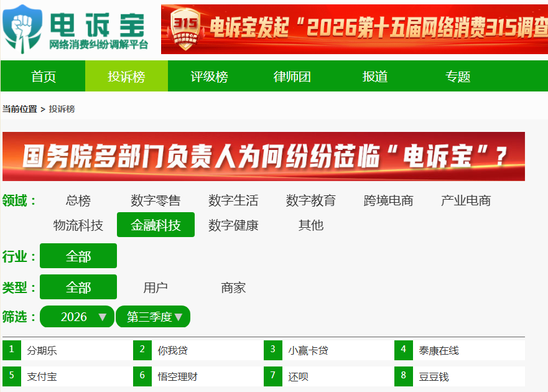The height and width of the screenshot is (392, 548).
Task: Click the 投诉榜 breadcrumb link
Action: pyautogui.click(x=62, y=109)
